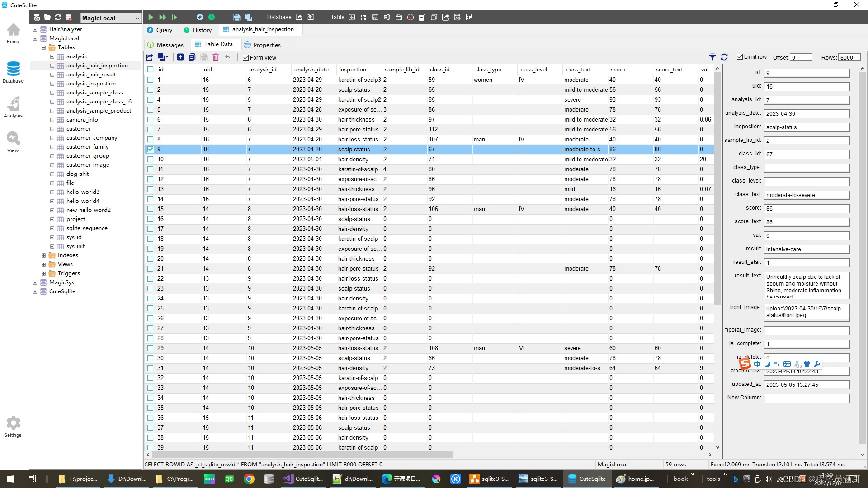868x488 pixels.
Task: Click the run selected statement icon
Action: [175, 17]
